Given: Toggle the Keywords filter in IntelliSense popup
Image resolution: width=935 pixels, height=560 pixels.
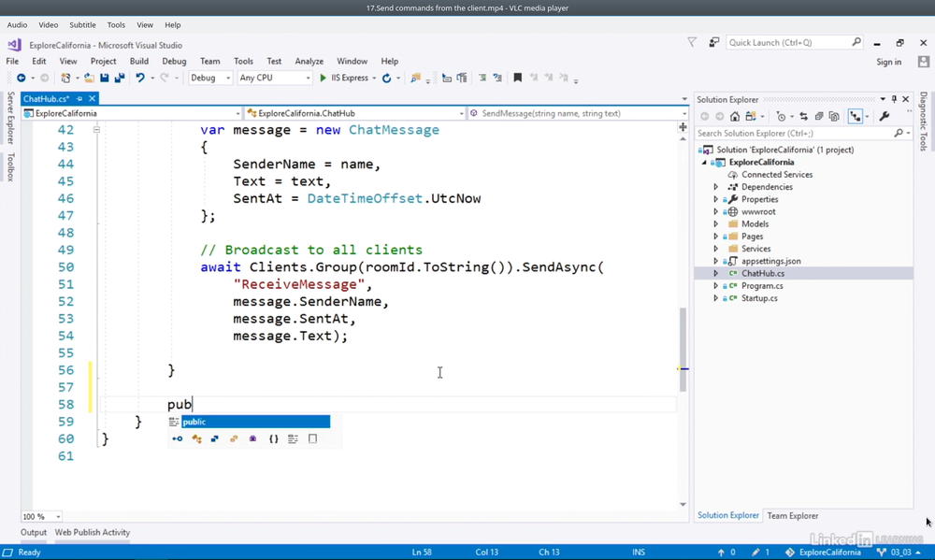Looking at the screenshot, I should pyautogui.click(x=293, y=438).
